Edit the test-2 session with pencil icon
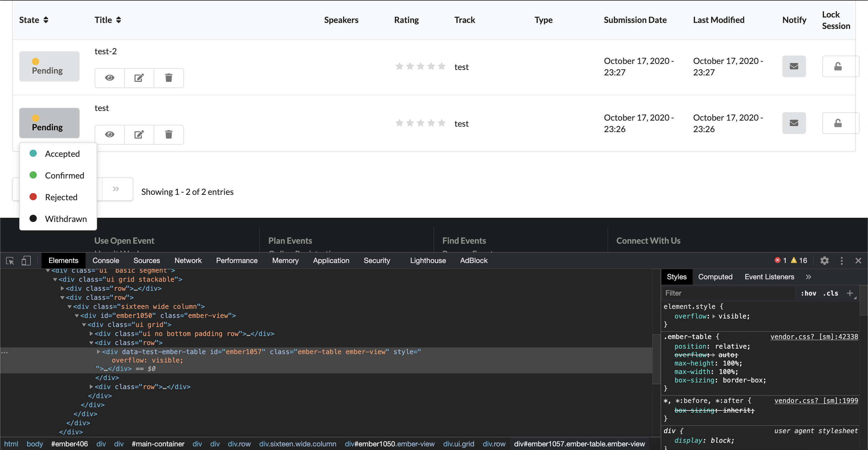 tap(139, 78)
